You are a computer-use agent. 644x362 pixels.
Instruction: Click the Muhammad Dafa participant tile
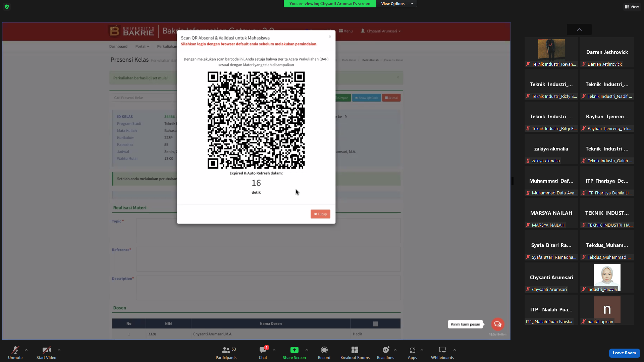click(551, 181)
